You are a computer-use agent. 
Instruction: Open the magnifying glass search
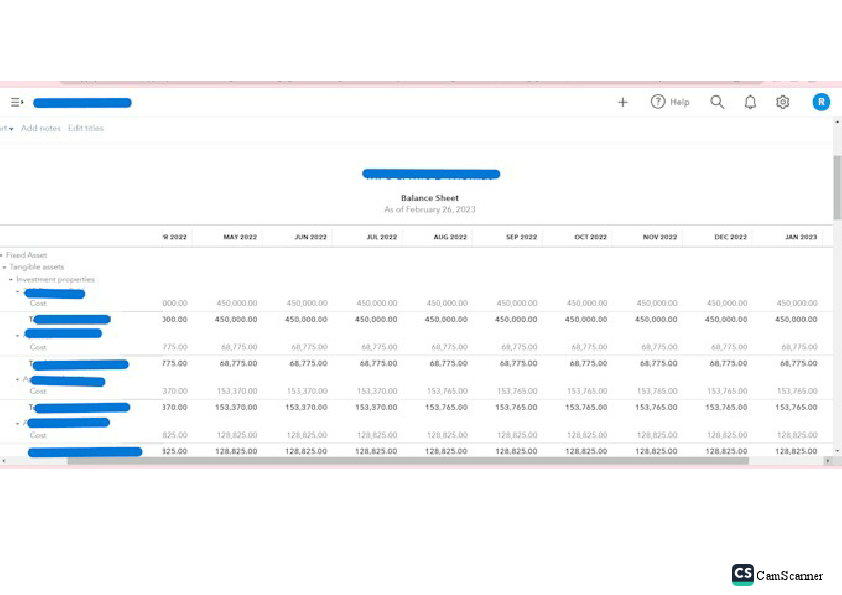[x=717, y=102]
